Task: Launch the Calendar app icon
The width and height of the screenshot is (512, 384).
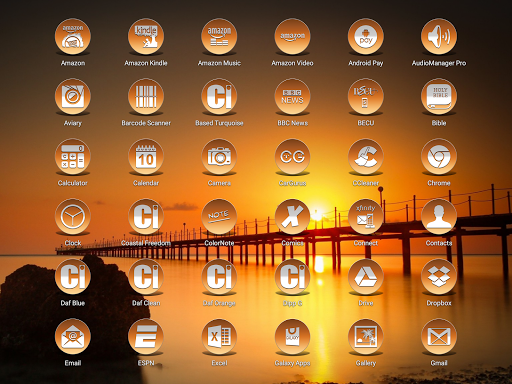Action: click(146, 157)
